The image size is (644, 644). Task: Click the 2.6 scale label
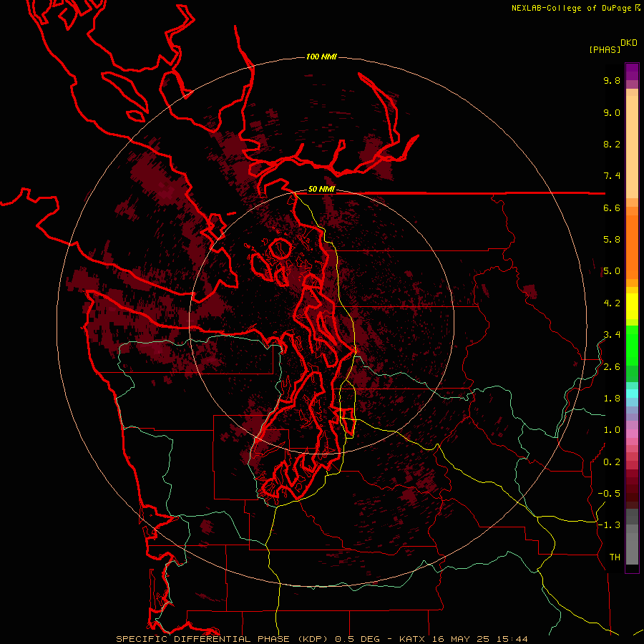pyautogui.click(x=612, y=367)
